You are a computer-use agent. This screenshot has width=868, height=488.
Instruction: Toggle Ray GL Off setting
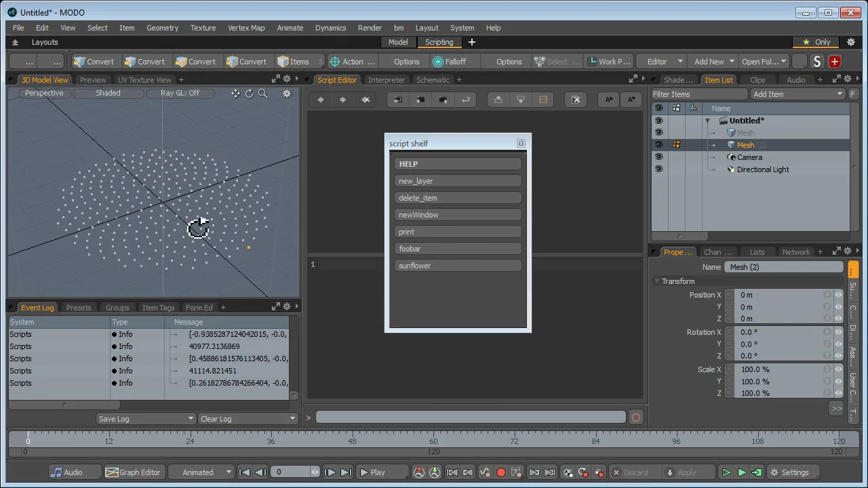[180, 94]
